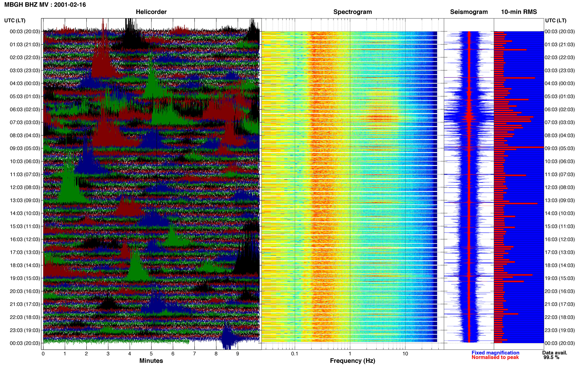Click 10:03 (06:03) on the RMS time axis
588x368 pixels.
click(560, 162)
